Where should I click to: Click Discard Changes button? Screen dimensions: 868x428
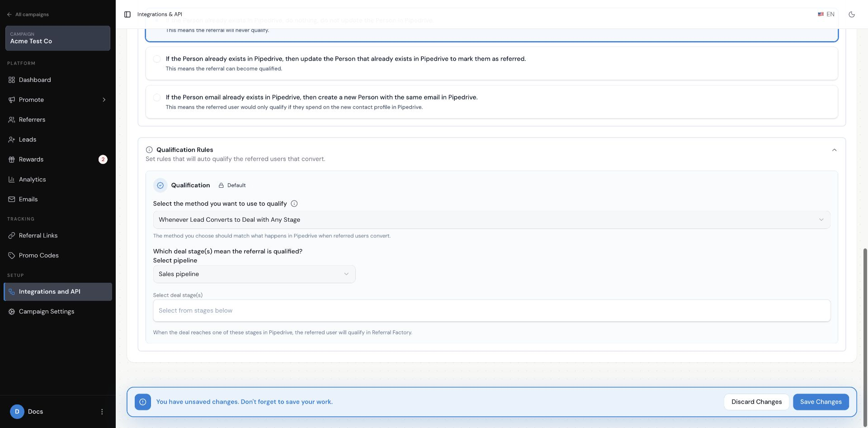[756, 402]
